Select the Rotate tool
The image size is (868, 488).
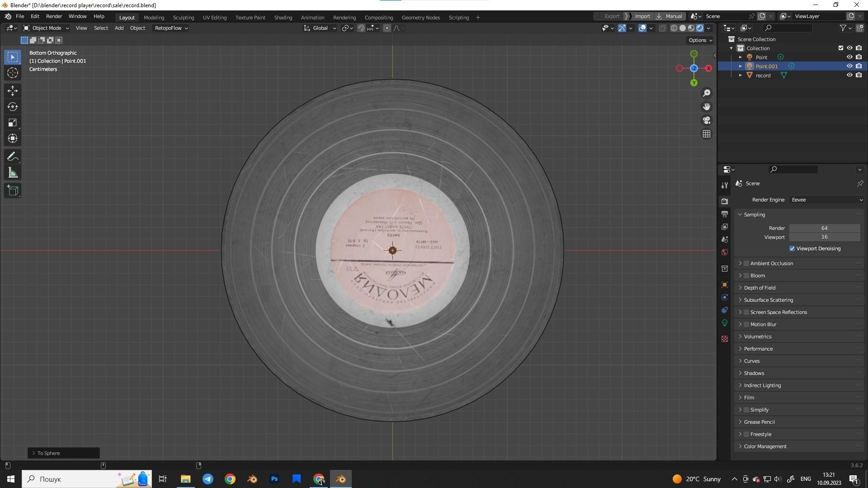[x=13, y=107]
